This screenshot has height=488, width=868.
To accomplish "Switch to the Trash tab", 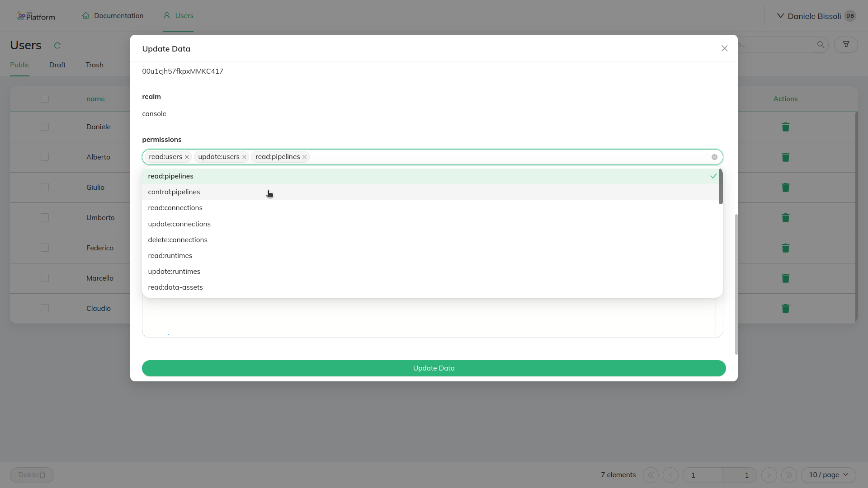I will coord(94,64).
